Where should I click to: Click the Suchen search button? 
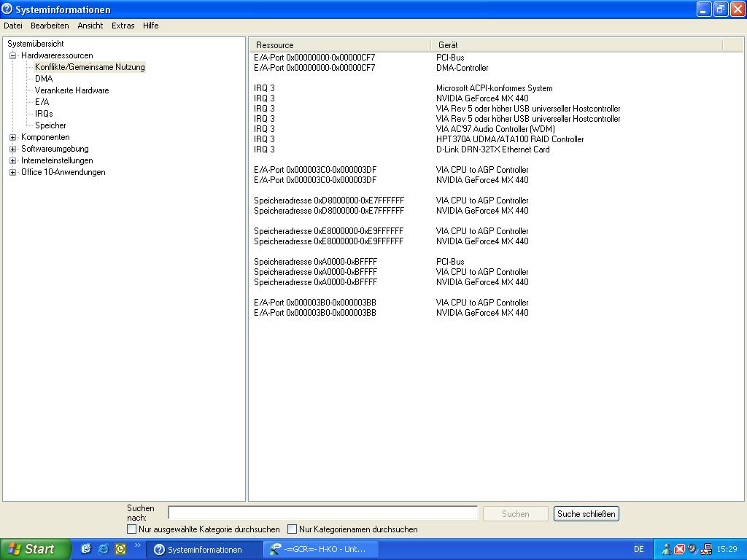point(516,514)
